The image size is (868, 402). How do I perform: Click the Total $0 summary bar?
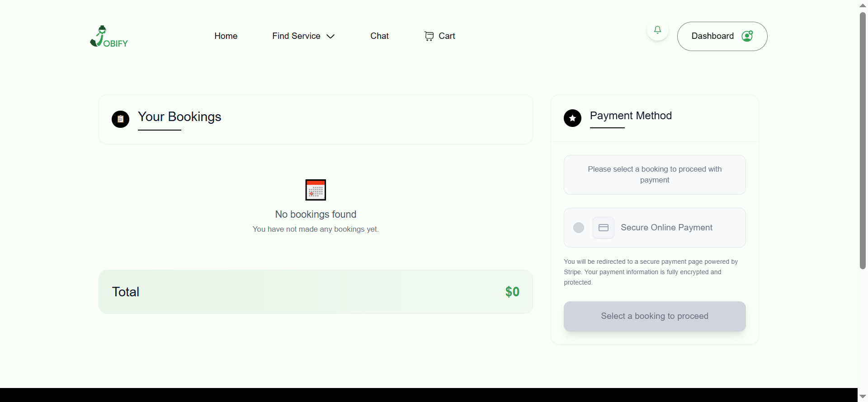point(316,292)
